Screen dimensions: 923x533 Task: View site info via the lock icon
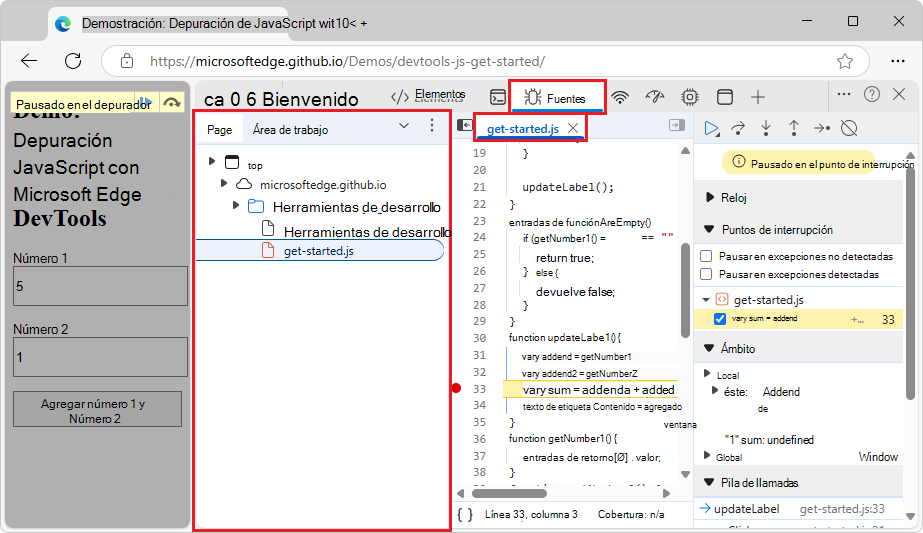(127, 61)
